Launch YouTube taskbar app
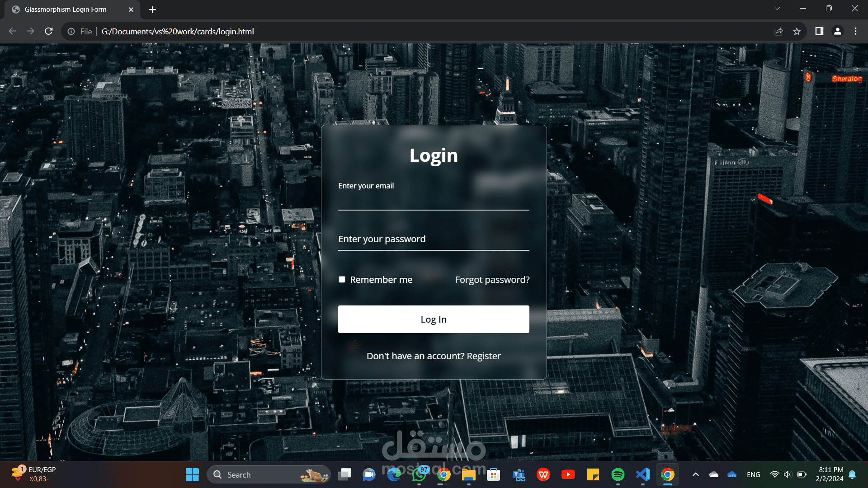868x488 pixels. [x=568, y=474]
